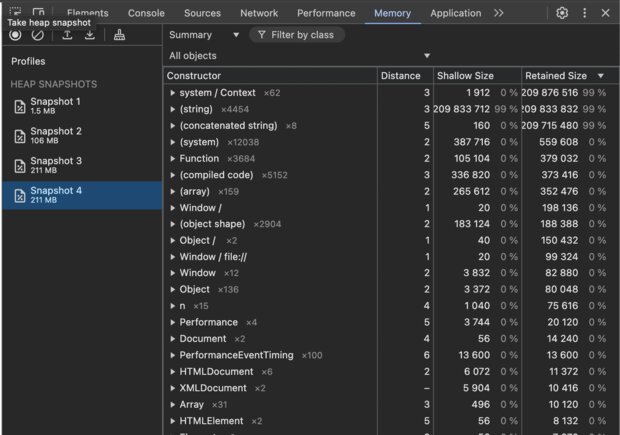
Task: Expand the XMLDocument row
Action: [x=172, y=388]
